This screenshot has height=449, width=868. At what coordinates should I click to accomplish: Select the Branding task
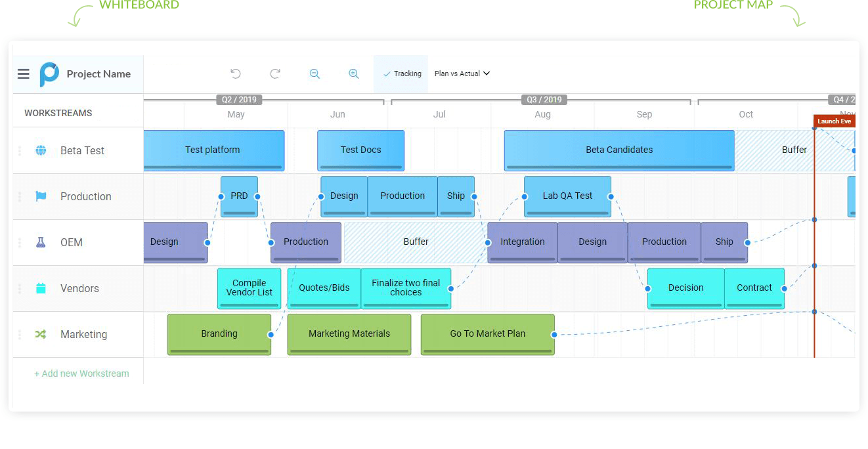[x=219, y=334]
